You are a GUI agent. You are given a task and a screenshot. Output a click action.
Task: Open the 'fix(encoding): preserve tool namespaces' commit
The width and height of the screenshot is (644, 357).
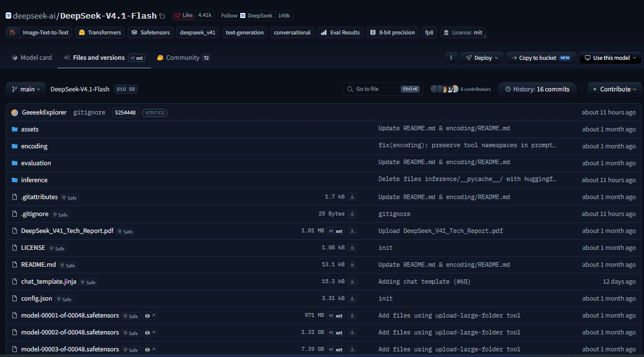point(467,146)
